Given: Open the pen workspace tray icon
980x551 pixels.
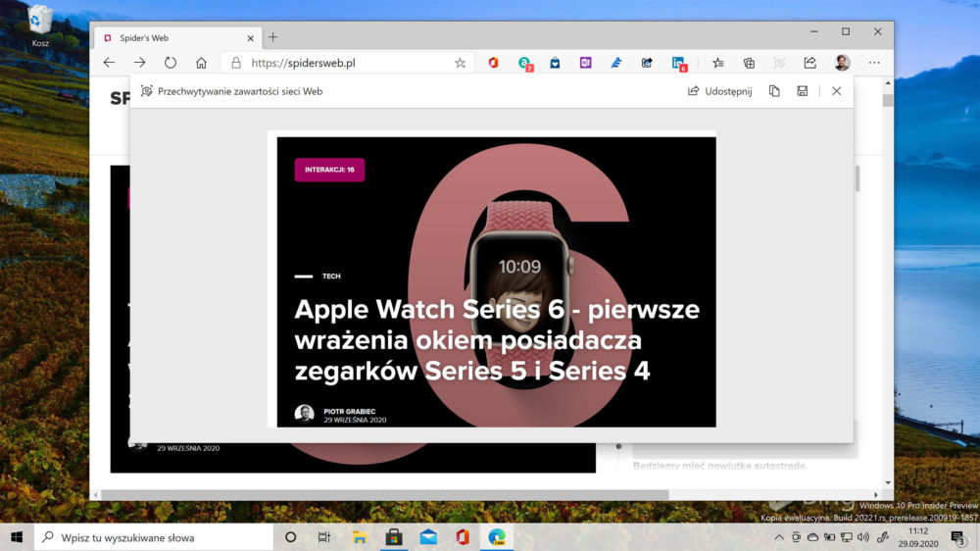Looking at the screenshot, I should 883,537.
